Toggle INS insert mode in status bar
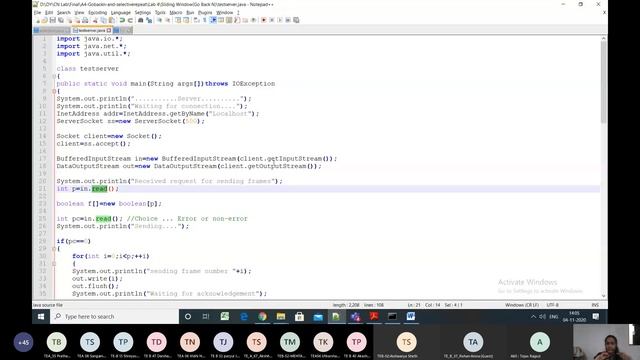640x360 pixels. tap(595, 305)
